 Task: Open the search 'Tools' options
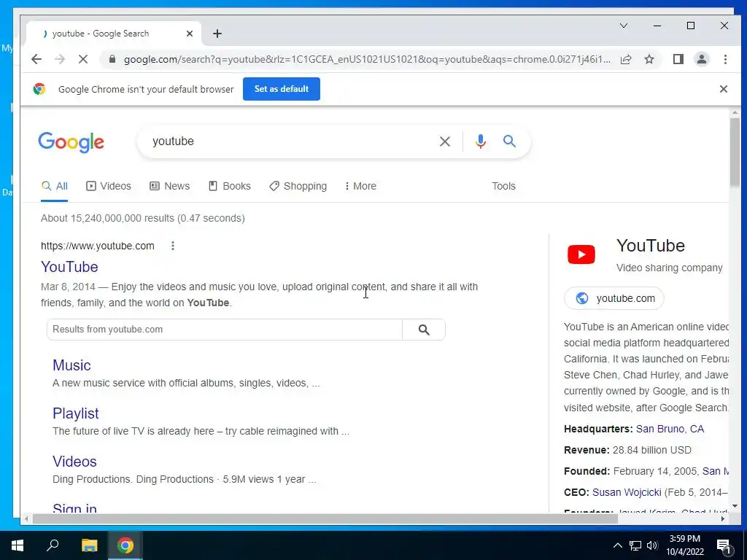click(503, 186)
